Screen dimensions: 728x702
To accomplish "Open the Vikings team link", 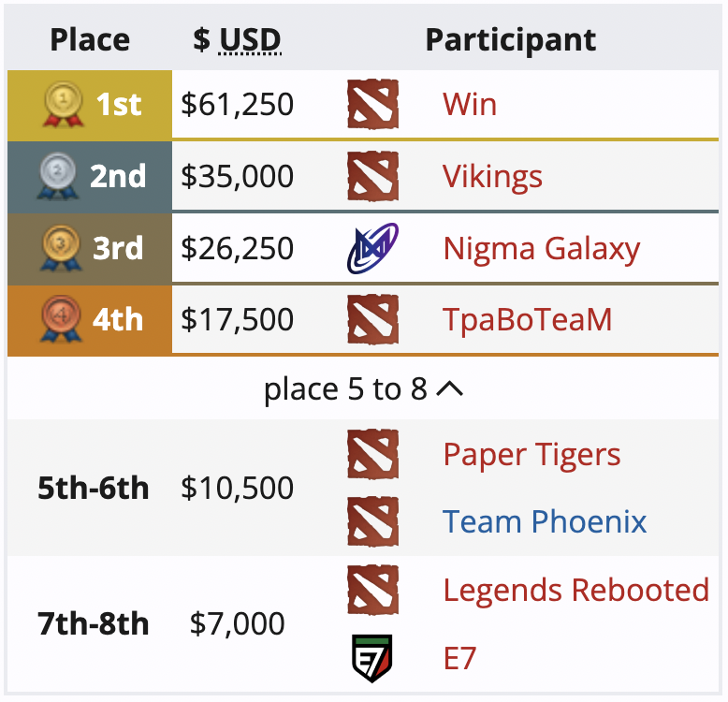I will [x=492, y=176].
